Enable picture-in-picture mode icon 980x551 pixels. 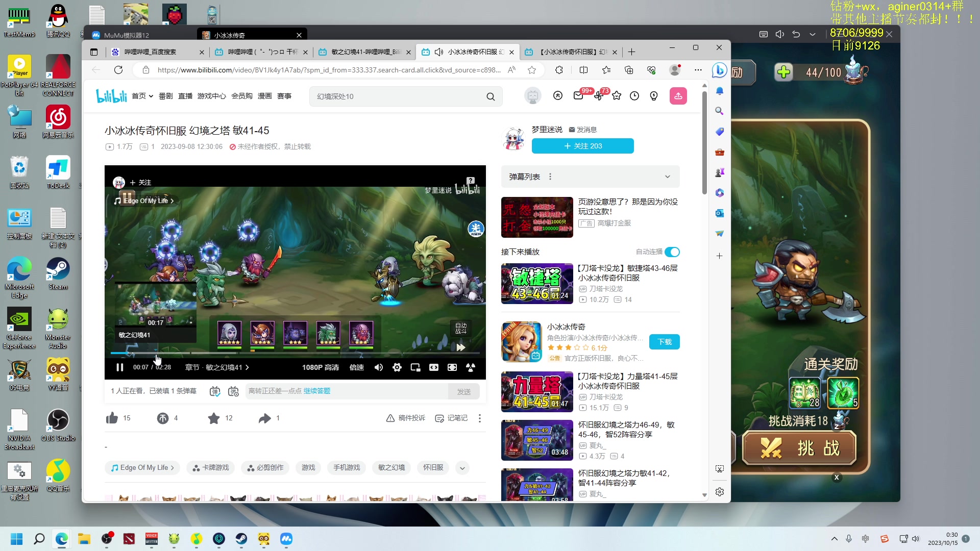[x=415, y=367]
